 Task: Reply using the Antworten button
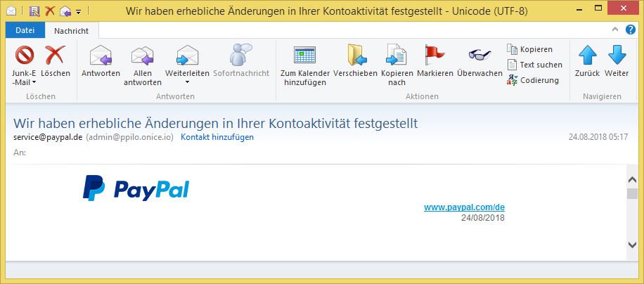[x=101, y=62]
